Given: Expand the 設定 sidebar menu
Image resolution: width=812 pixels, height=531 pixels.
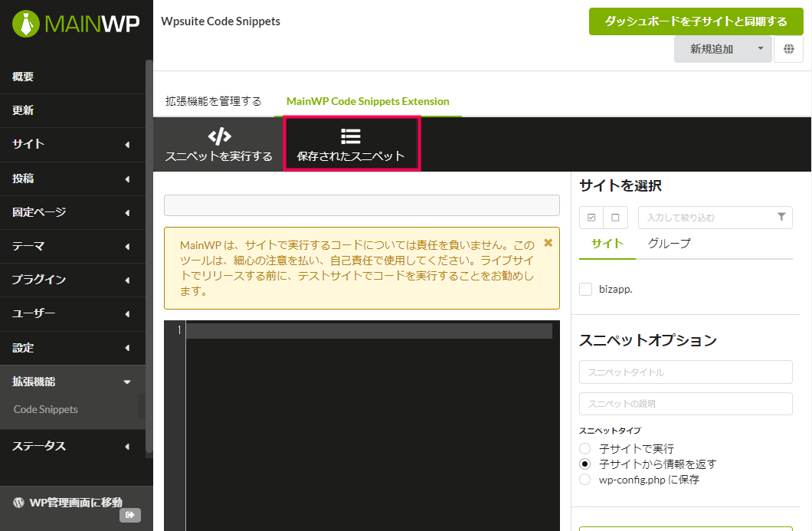Looking at the screenshot, I should tap(73, 348).
